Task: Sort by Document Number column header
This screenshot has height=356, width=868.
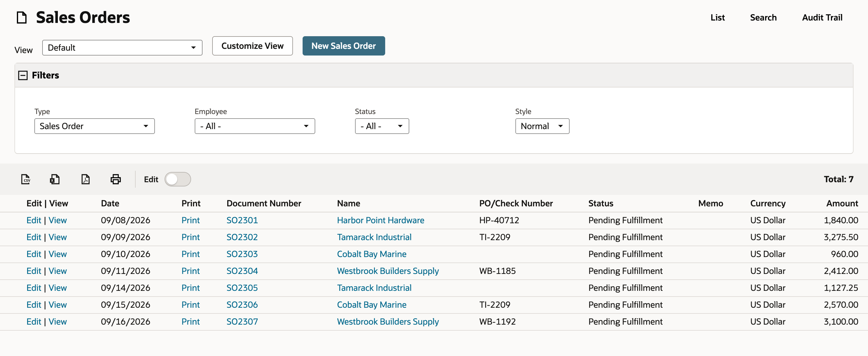Action: 264,203
